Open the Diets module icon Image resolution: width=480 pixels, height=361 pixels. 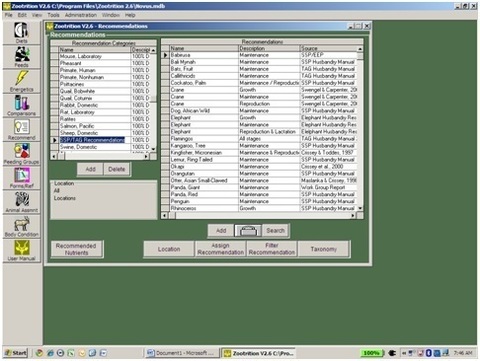coord(22,31)
